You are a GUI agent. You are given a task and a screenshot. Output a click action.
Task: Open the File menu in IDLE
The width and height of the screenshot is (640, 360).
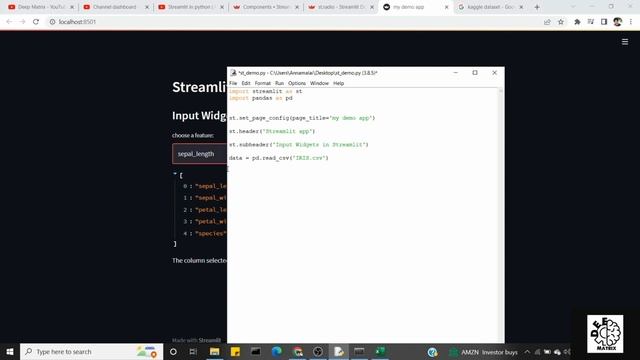click(233, 83)
